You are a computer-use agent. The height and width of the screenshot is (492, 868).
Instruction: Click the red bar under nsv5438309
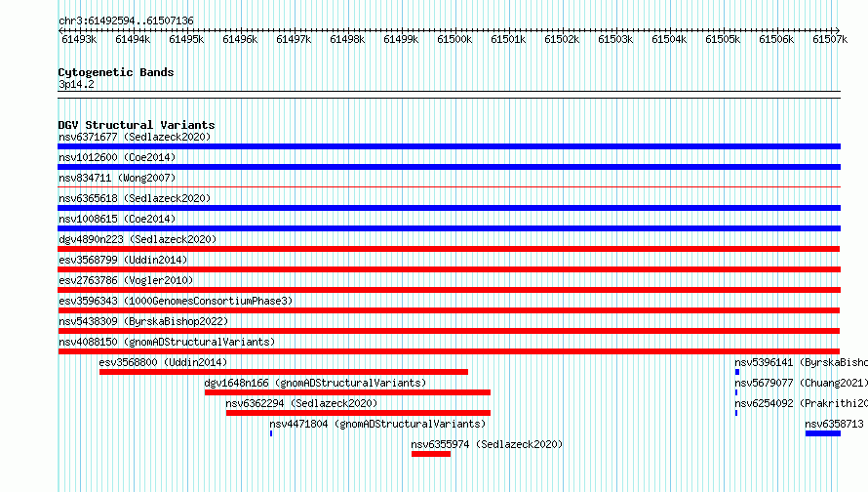point(449,331)
